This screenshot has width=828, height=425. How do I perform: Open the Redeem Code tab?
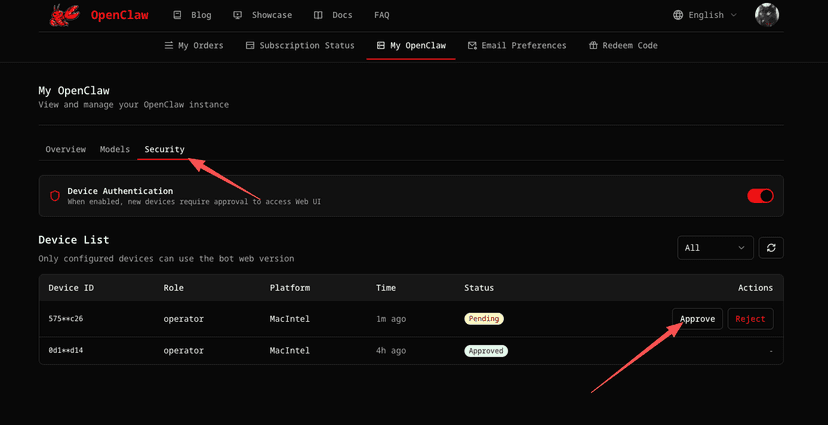(623, 45)
